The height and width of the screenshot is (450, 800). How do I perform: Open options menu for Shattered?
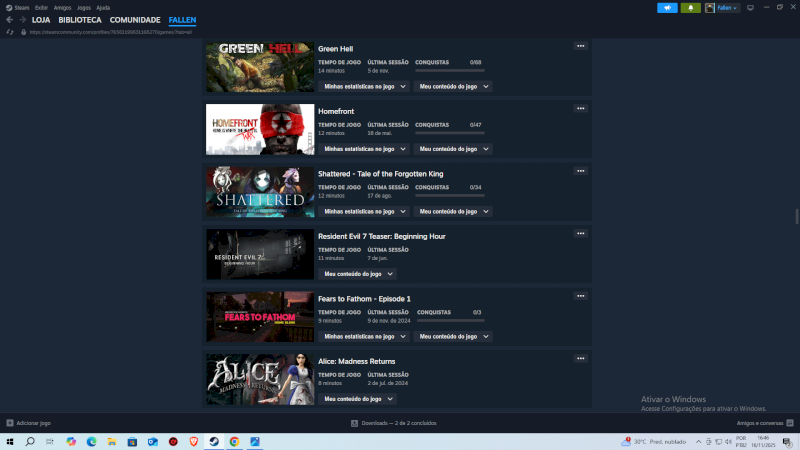(581, 171)
